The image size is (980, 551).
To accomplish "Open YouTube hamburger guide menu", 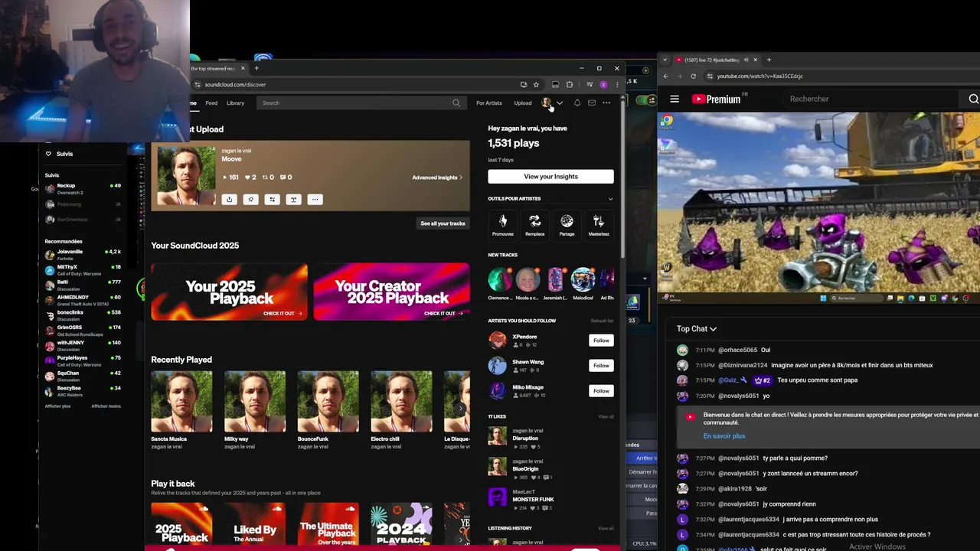I will 675,99.
